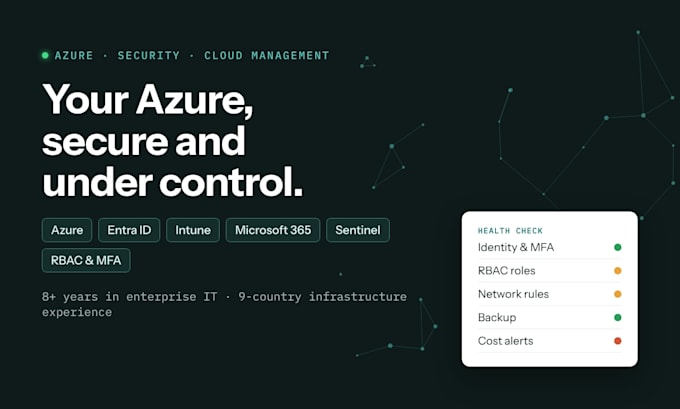Screen dimensions: 680x409
Task: Select the RBAC roles row label
Action: click(507, 271)
